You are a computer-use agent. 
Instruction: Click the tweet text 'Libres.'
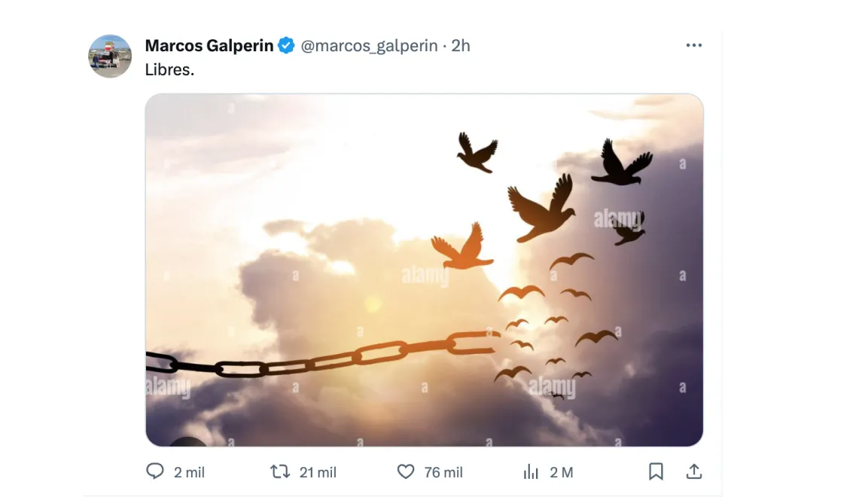point(169,69)
